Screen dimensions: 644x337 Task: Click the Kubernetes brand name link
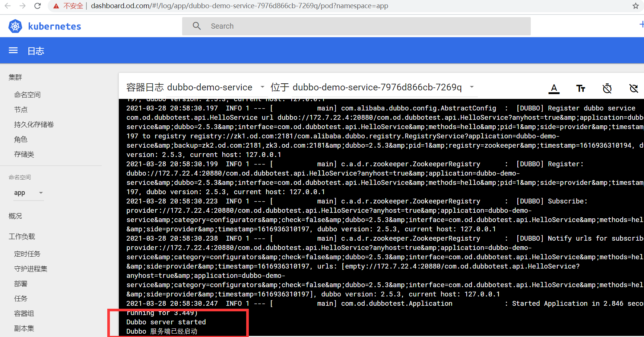point(54,26)
